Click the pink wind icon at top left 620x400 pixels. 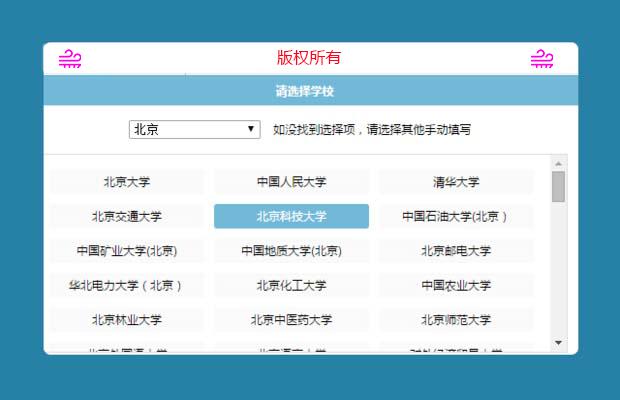pos(70,58)
